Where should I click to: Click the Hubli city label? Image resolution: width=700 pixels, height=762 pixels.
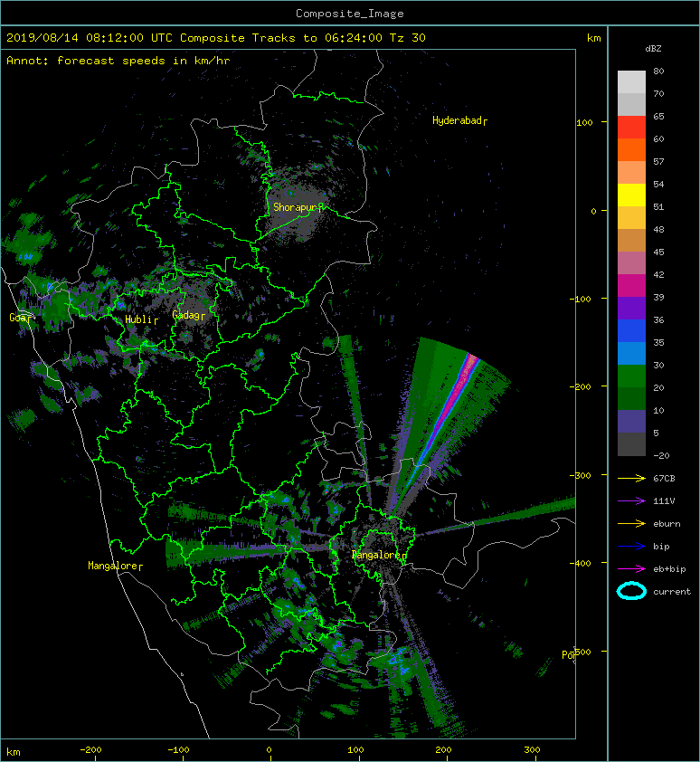tap(141, 319)
